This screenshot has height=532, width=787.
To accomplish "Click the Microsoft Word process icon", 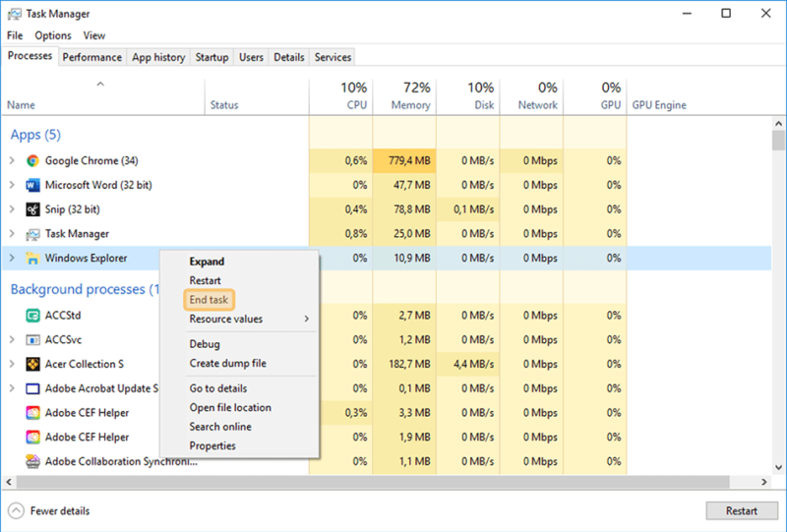I will pyautogui.click(x=32, y=185).
